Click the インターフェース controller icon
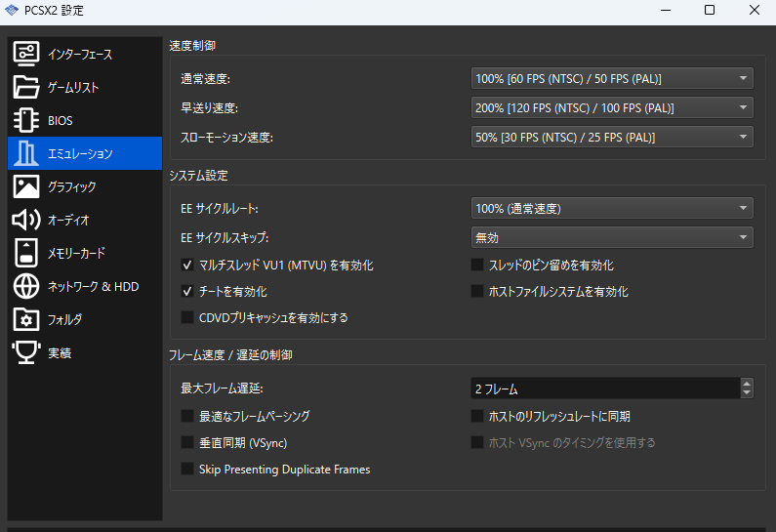Image resolution: width=776 pixels, height=532 pixels. click(x=26, y=54)
